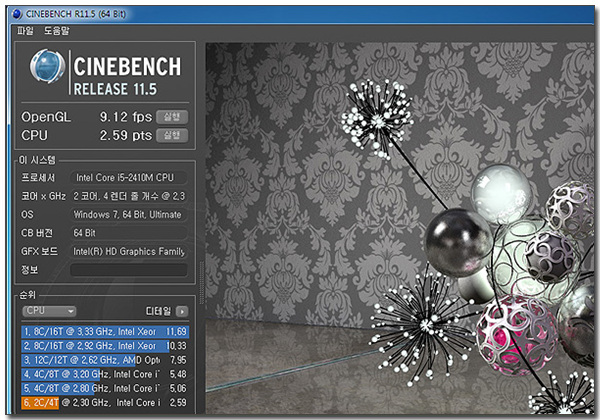Click the CINEBENCH R11.5 (64 Bit) window title
Screen dimensions: 600x420
(75, 14)
